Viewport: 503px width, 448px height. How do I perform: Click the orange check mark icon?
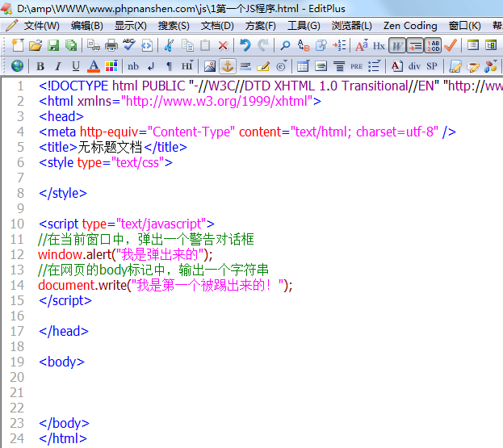tap(451, 45)
